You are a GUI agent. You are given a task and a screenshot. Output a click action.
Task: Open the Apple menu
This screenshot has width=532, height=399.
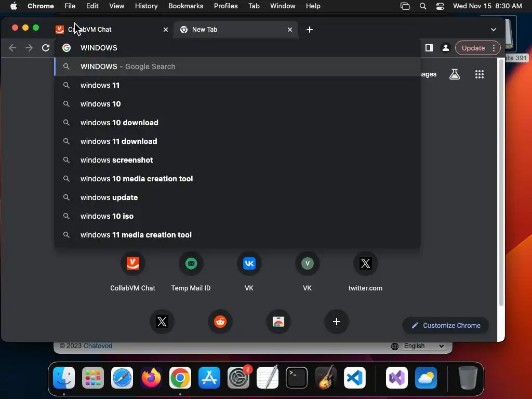point(14,6)
